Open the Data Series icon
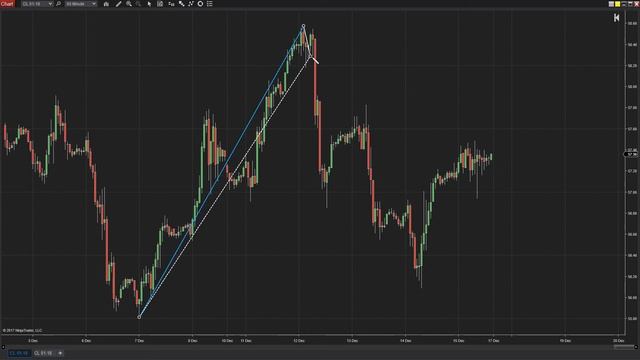Viewport: 640px width, 360px height. click(x=171, y=4)
